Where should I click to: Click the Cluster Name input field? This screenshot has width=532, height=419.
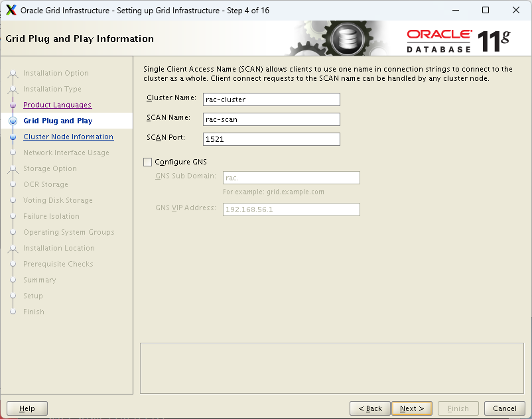271,99
